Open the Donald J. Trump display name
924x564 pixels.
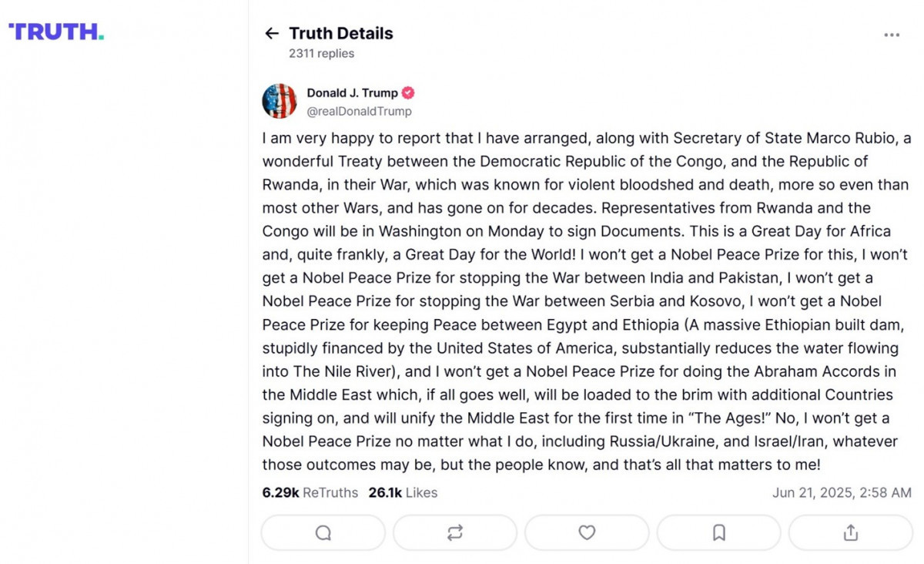(352, 93)
